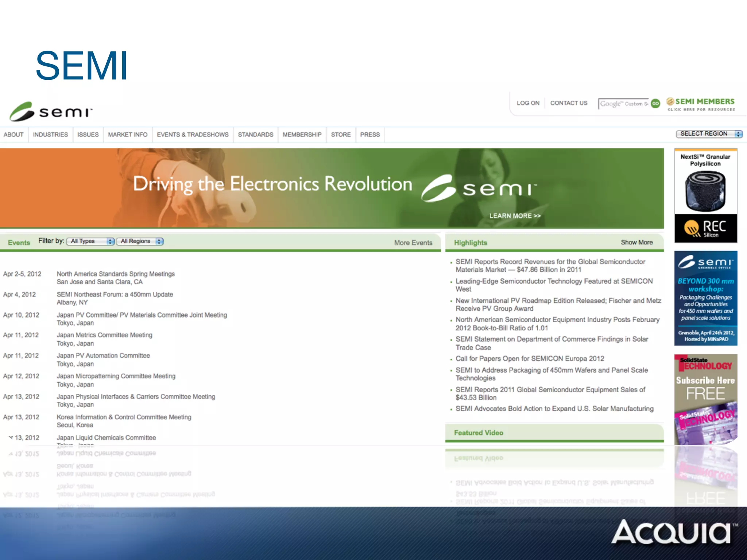The width and height of the screenshot is (747, 560).
Task: Click the Log On link
Action: (x=528, y=103)
